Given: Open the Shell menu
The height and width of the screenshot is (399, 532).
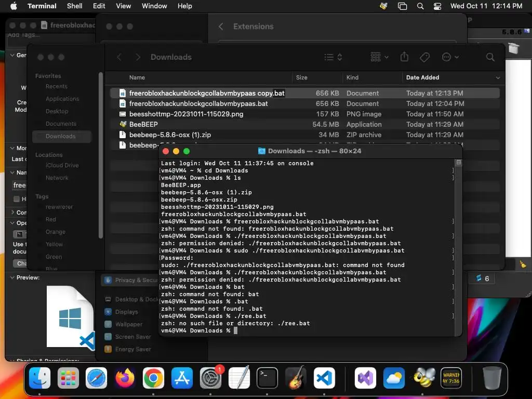Looking at the screenshot, I should click(75, 6).
